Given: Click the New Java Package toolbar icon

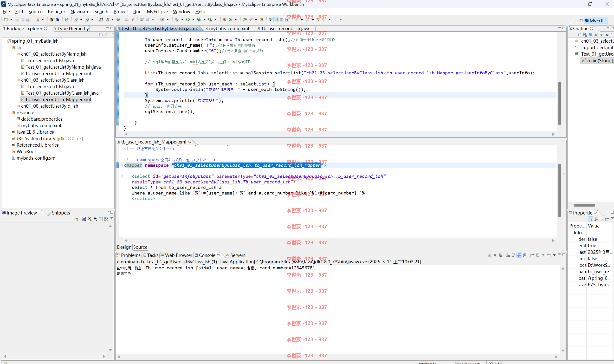Looking at the screenshot, I should 224,19.
